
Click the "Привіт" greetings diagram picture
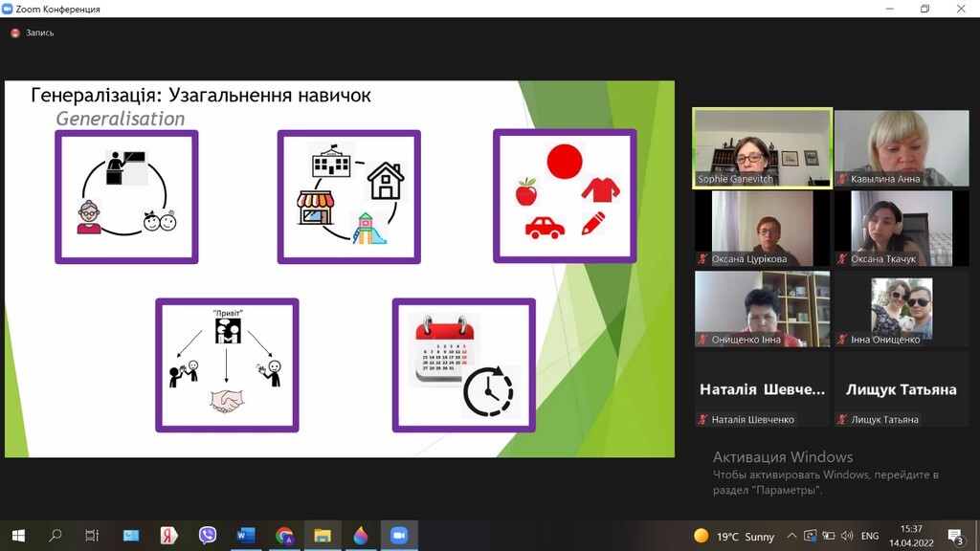click(227, 364)
